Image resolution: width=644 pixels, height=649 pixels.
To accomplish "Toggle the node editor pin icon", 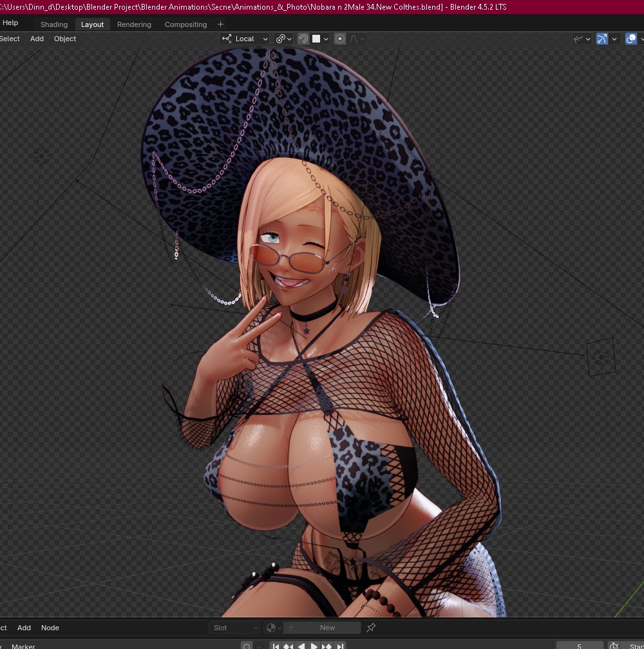I will 371,628.
